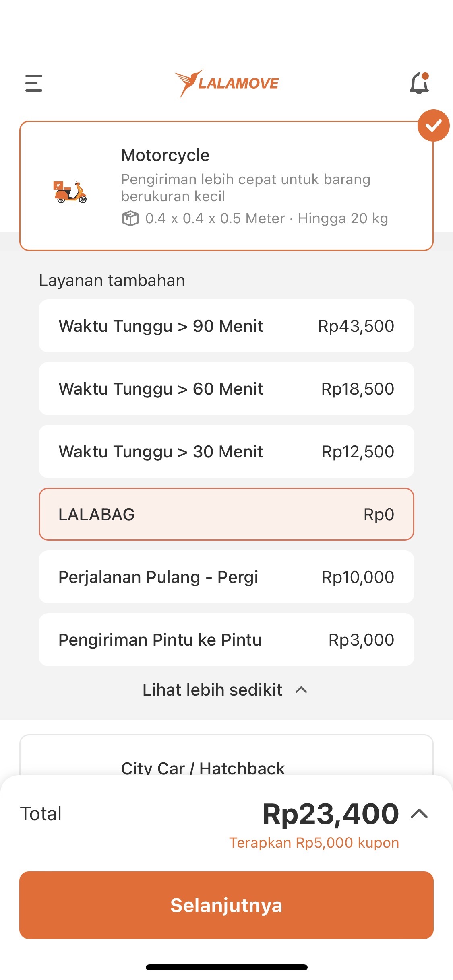Open notifications bell icon
The height and width of the screenshot is (980, 453).
click(419, 83)
